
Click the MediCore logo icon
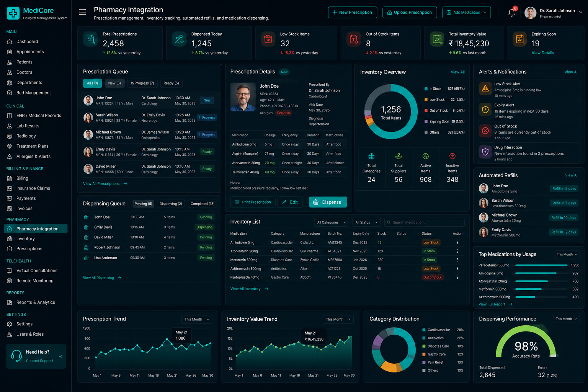point(13,13)
